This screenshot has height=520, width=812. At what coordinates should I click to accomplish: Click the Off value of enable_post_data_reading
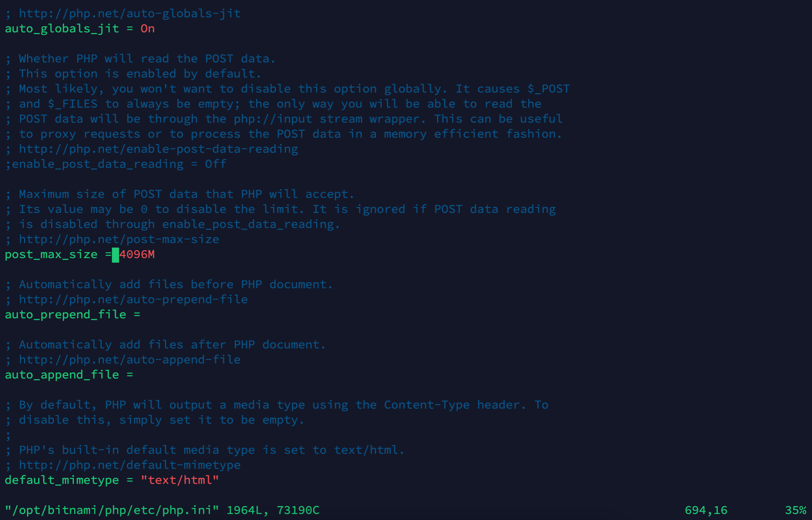click(x=216, y=164)
